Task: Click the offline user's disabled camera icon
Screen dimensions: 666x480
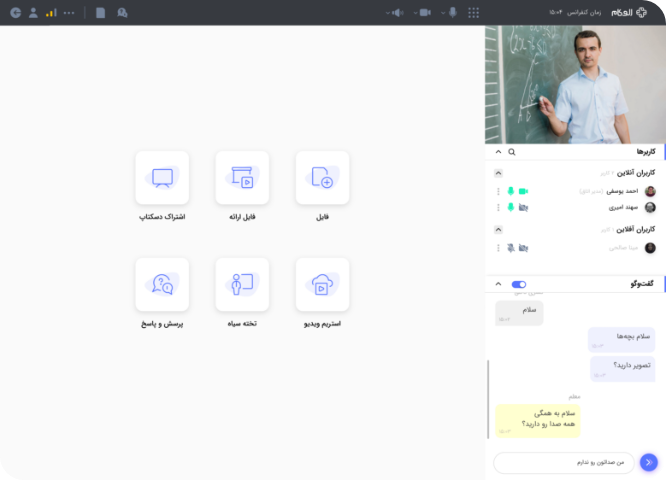Action: click(x=523, y=248)
